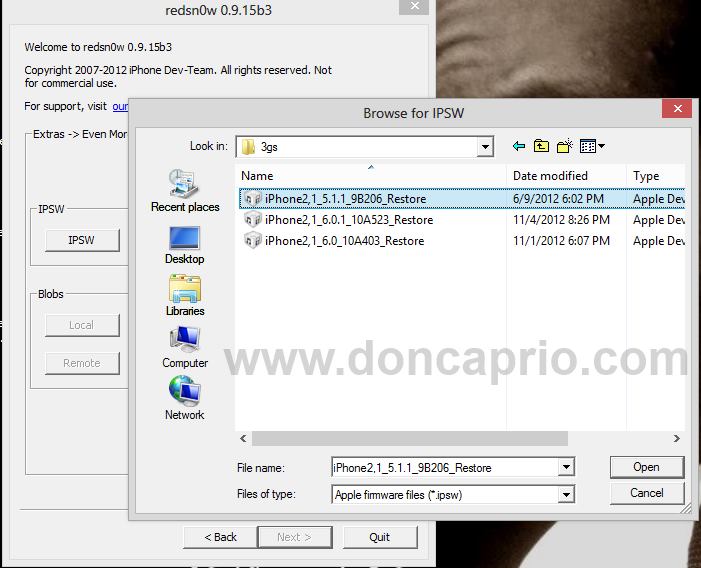Click icon of iPhone2,1_6.0_10A403_Restore file
This screenshot has width=701, height=568.
tap(253, 240)
